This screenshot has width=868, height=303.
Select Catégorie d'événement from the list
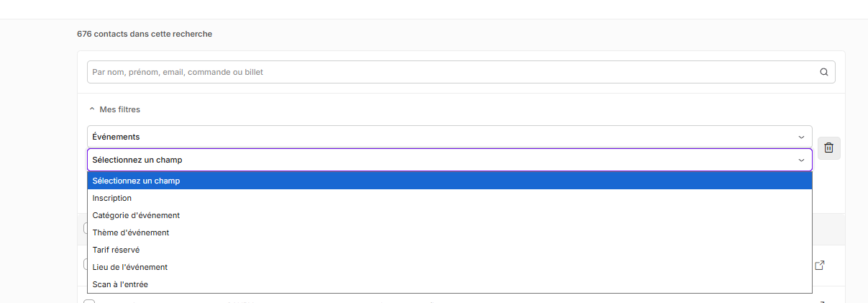click(449, 215)
